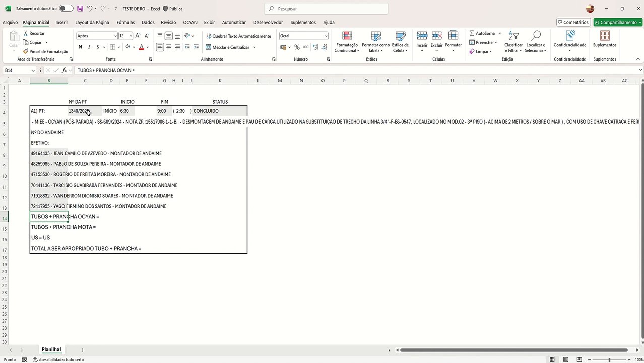The height and width of the screenshot is (363, 644).
Task: Click the Save icon in title bar
Action: click(x=80, y=9)
